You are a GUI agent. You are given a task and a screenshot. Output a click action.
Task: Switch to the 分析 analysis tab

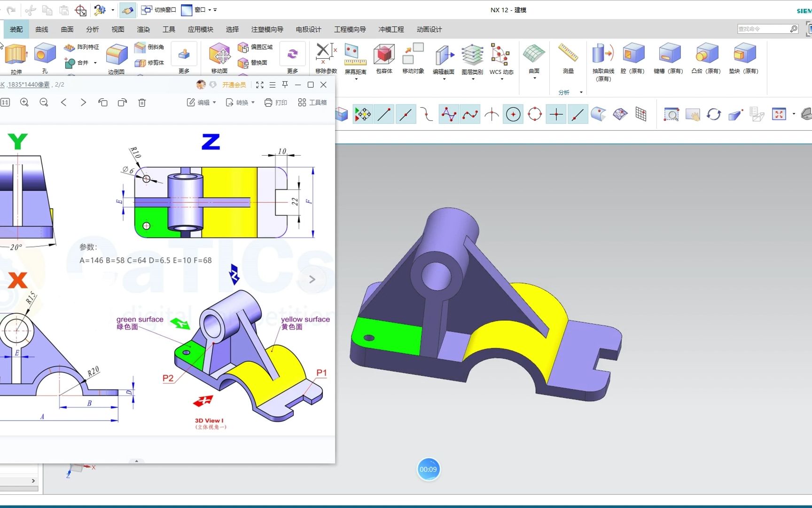93,29
